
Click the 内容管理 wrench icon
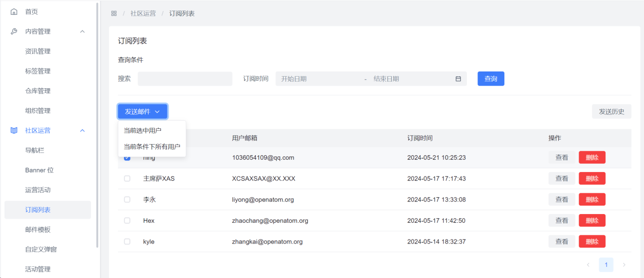14,31
